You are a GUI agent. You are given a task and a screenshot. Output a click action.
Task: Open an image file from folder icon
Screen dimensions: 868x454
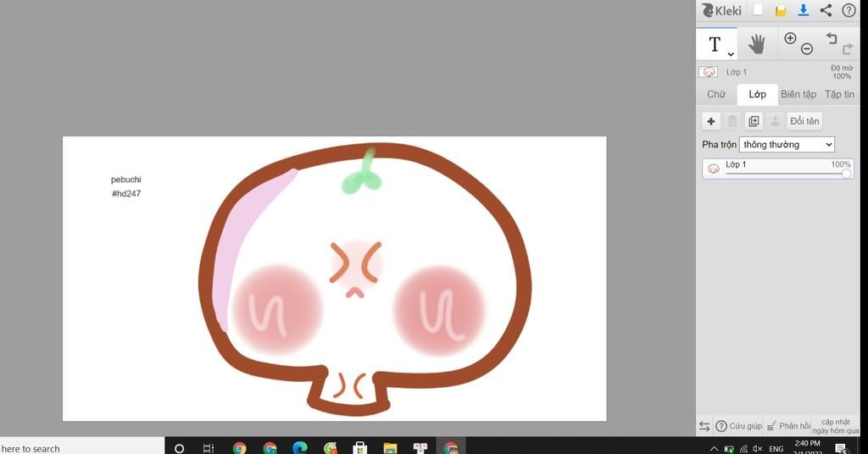[x=781, y=10]
